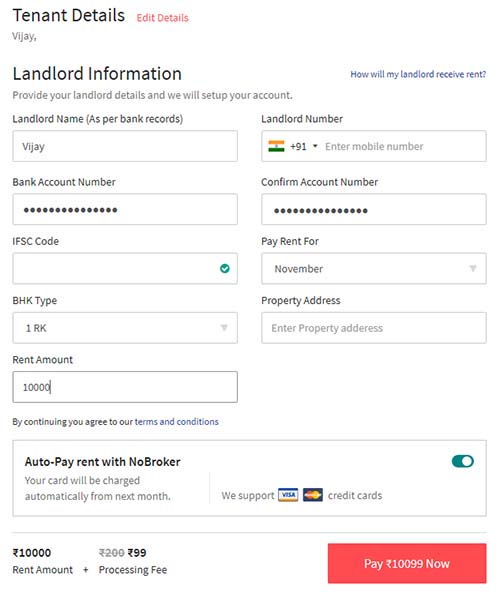Click the Pay ₹10099 Now button
Viewport: 500px width, 597px height.
(x=407, y=563)
